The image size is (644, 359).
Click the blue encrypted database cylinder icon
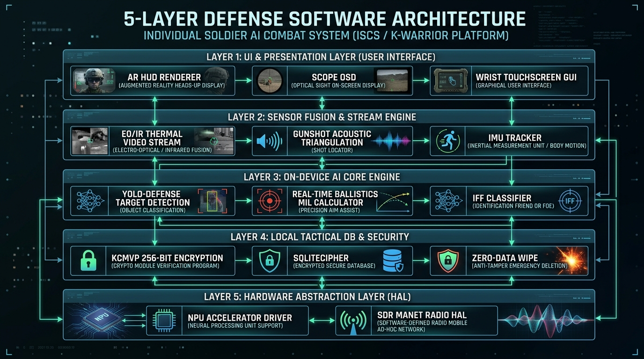coord(393,260)
